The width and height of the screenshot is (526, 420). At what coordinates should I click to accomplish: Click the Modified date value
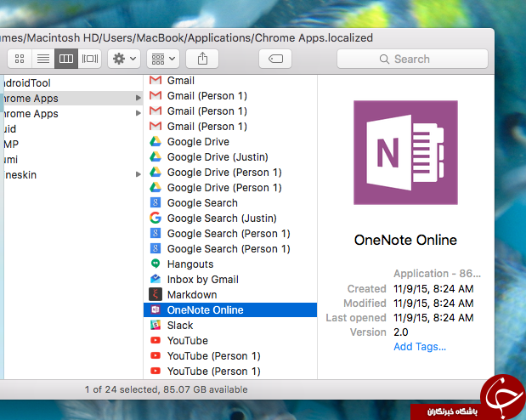tap(433, 304)
